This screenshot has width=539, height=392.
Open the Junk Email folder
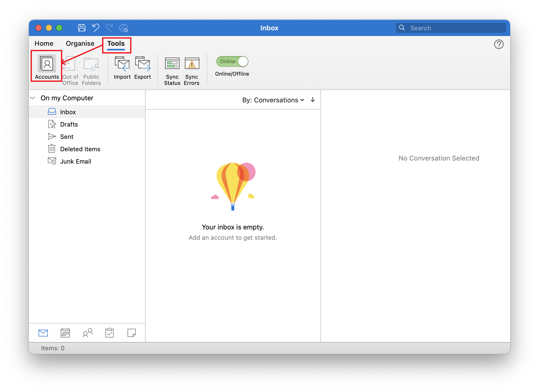click(76, 161)
